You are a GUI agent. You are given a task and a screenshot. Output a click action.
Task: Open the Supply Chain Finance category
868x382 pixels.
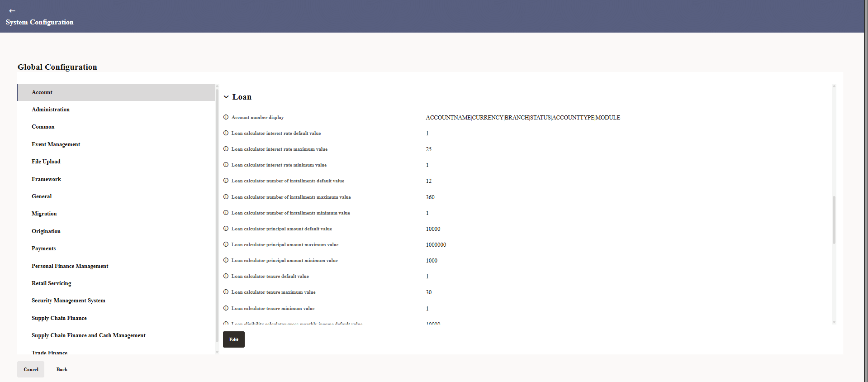pos(116,318)
